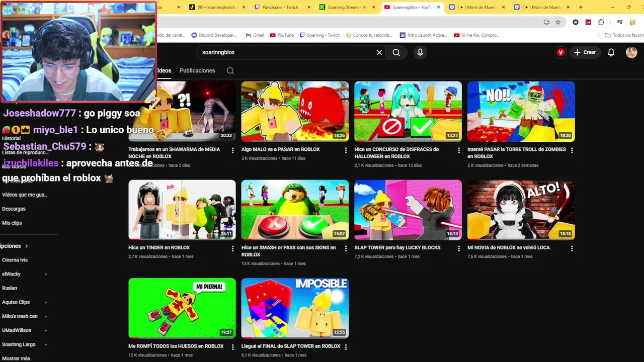Open options for Mi NOVIA de ROBLOX video

(x=572, y=248)
